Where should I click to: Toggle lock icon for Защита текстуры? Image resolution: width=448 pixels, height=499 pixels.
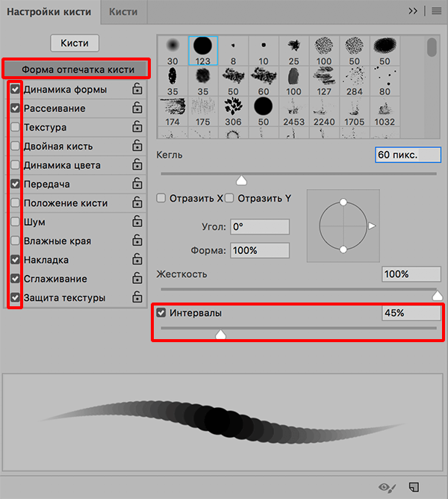tap(136, 298)
